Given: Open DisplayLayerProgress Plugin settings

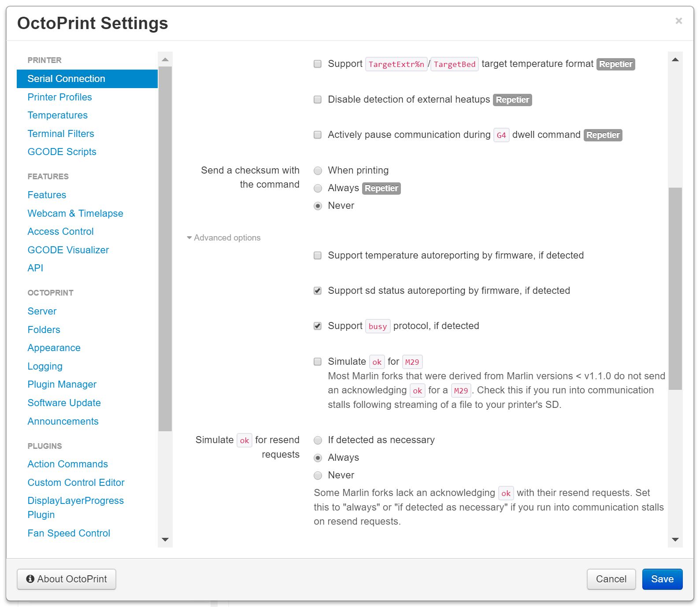Looking at the screenshot, I should [x=75, y=508].
